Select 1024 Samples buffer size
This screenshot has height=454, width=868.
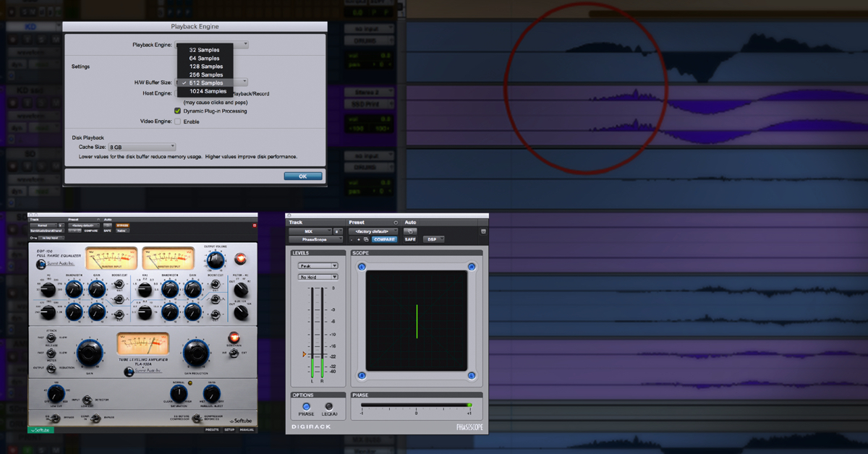click(x=205, y=91)
